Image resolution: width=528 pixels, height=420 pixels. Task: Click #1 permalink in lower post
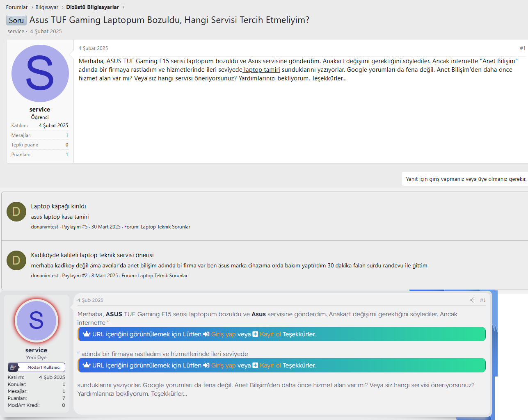483,300
